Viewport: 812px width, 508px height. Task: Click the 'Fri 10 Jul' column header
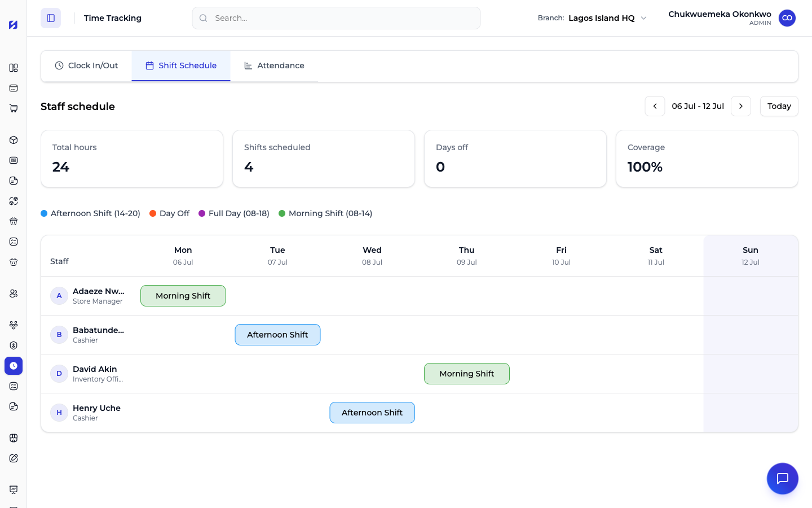tap(562, 256)
